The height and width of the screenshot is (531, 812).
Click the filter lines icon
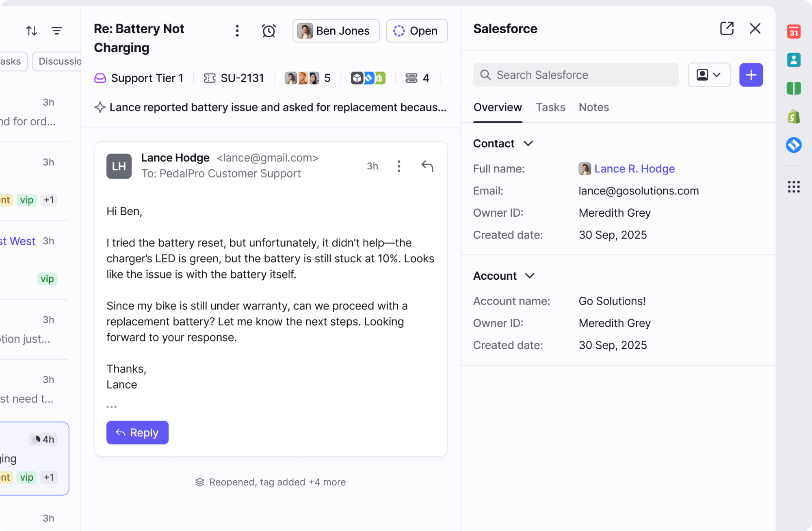point(57,31)
